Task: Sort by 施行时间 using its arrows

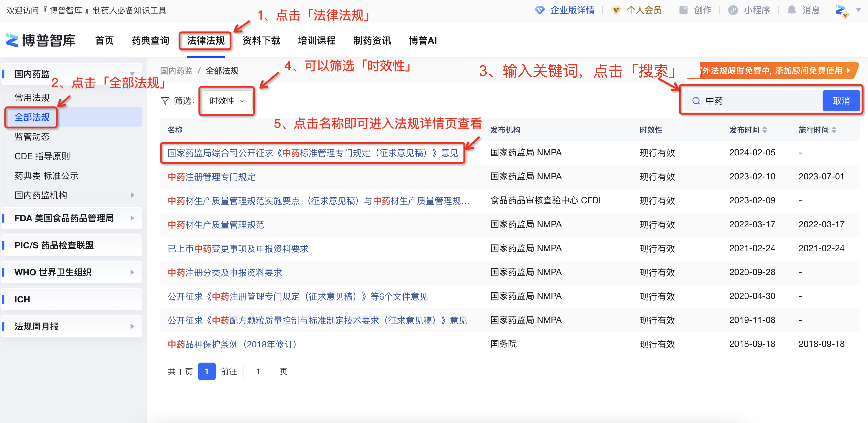Action: pyautogui.click(x=834, y=130)
